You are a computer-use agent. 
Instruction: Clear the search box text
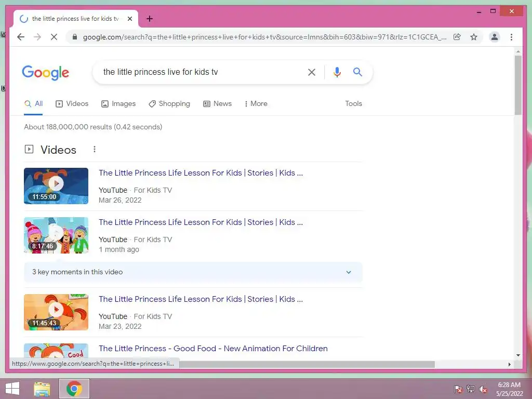pos(312,72)
